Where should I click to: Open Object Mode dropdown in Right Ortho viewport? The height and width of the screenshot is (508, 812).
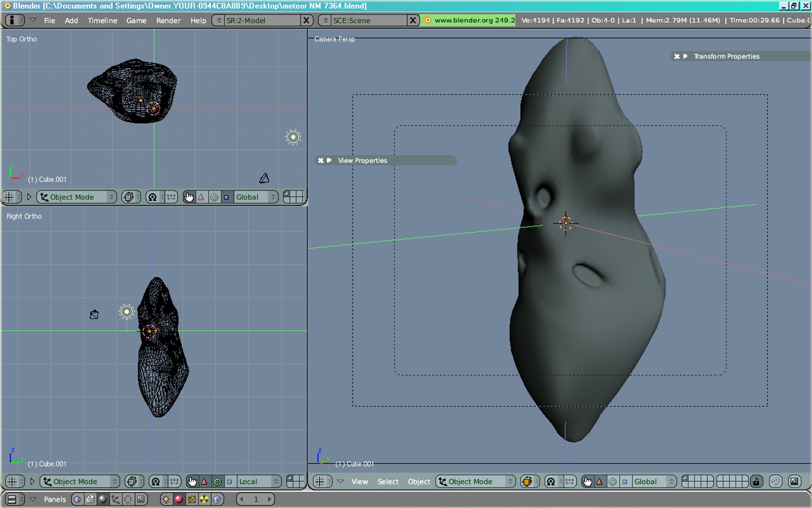click(80, 481)
